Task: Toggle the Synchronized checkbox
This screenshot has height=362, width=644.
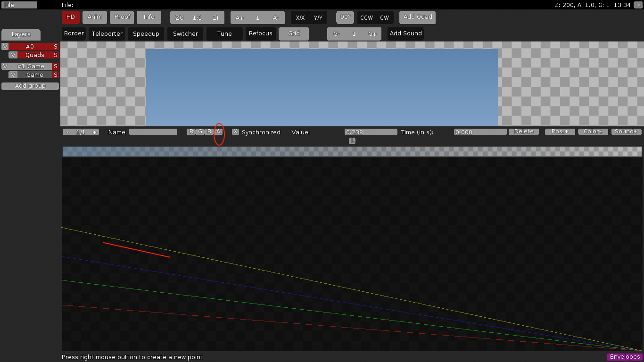Action: pos(235,132)
